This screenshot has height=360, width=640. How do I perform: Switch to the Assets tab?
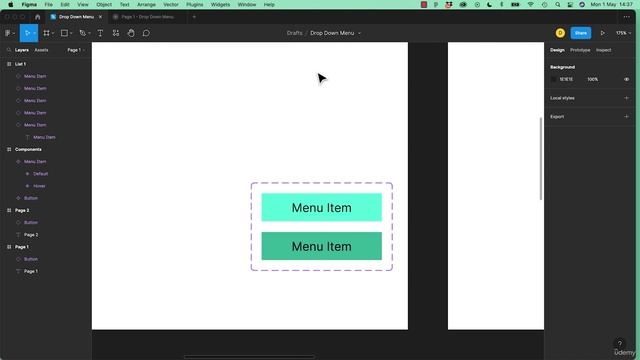tap(41, 50)
